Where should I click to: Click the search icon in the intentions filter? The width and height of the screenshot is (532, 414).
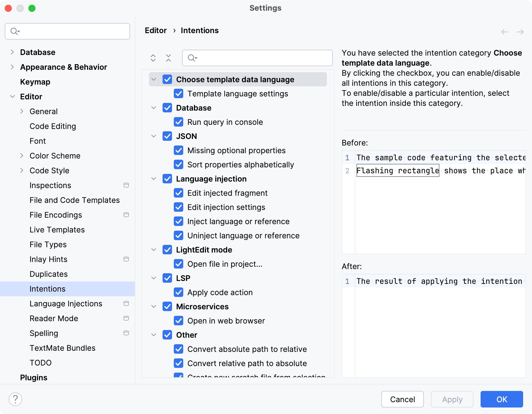[x=192, y=58]
